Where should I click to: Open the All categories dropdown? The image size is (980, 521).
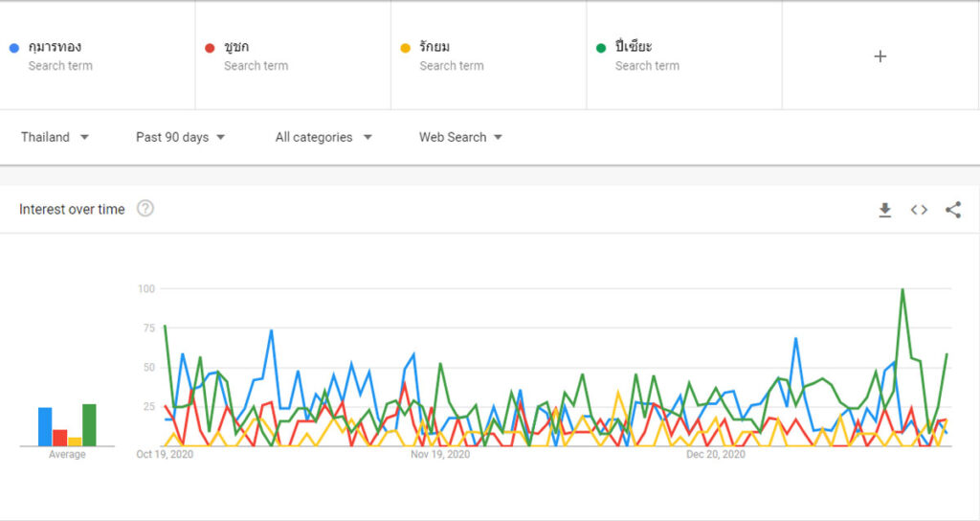pyautogui.click(x=323, y=137)
